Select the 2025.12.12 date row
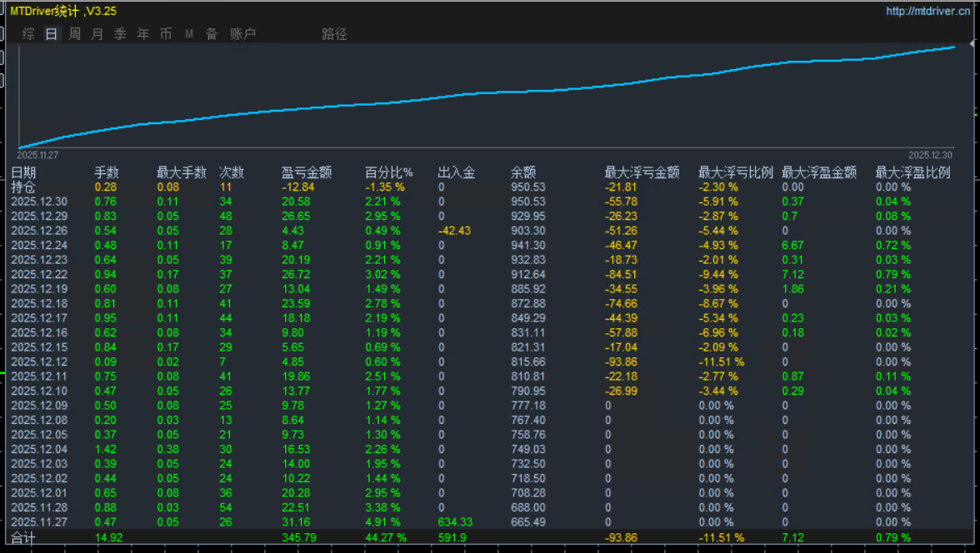 pyautogui.click(x=490, y=361)
